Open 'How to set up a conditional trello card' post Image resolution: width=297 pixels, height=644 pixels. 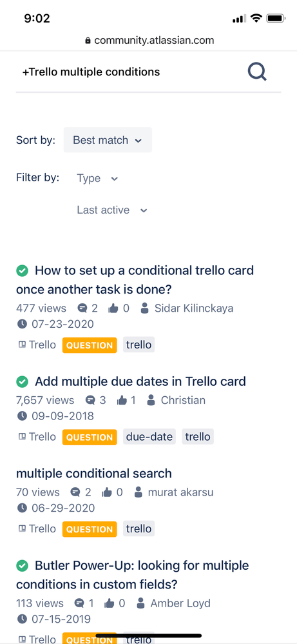[x=135, y=280]
